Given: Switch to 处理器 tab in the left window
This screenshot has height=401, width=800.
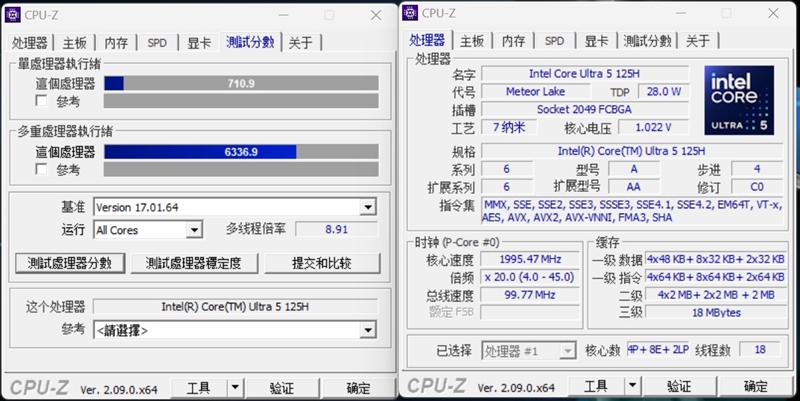Looking at the screenshot, I should pyautogui.click(x=30, y=43).
